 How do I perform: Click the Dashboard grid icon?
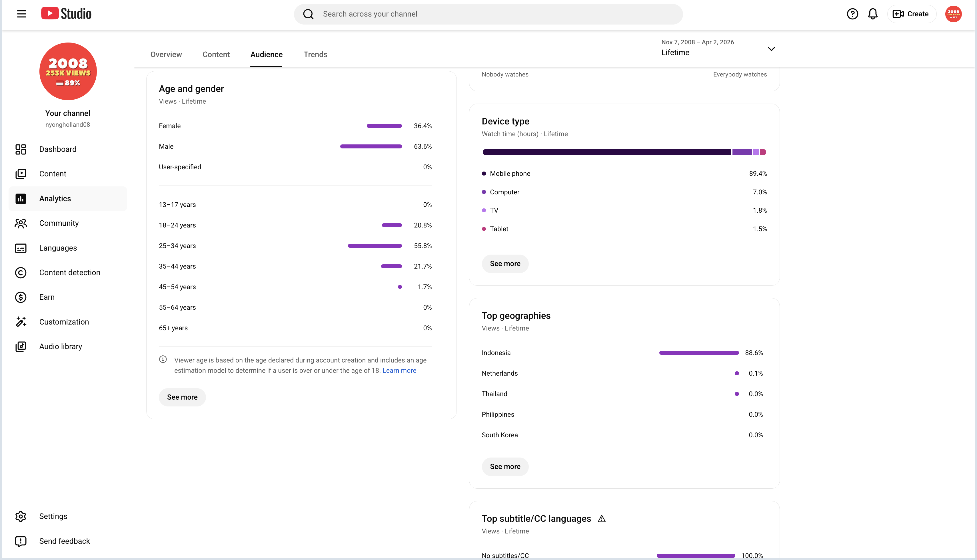pyautogui.click(x=21, y=149)
